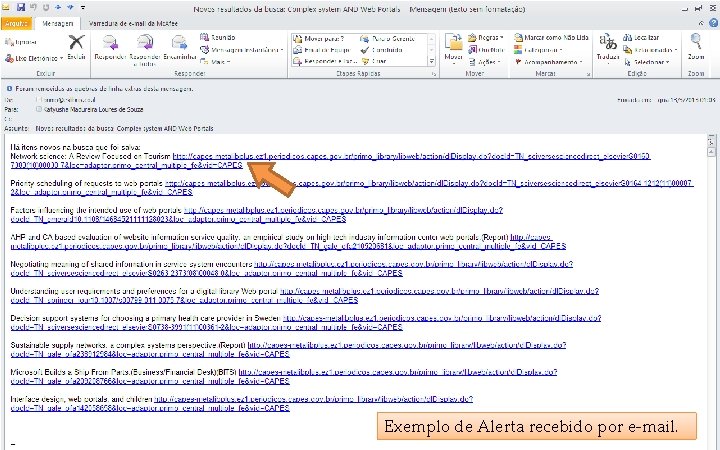Save the message with the floppy disk icon
Viewport: 720px width, 450px height.
(x=21, y=7)
